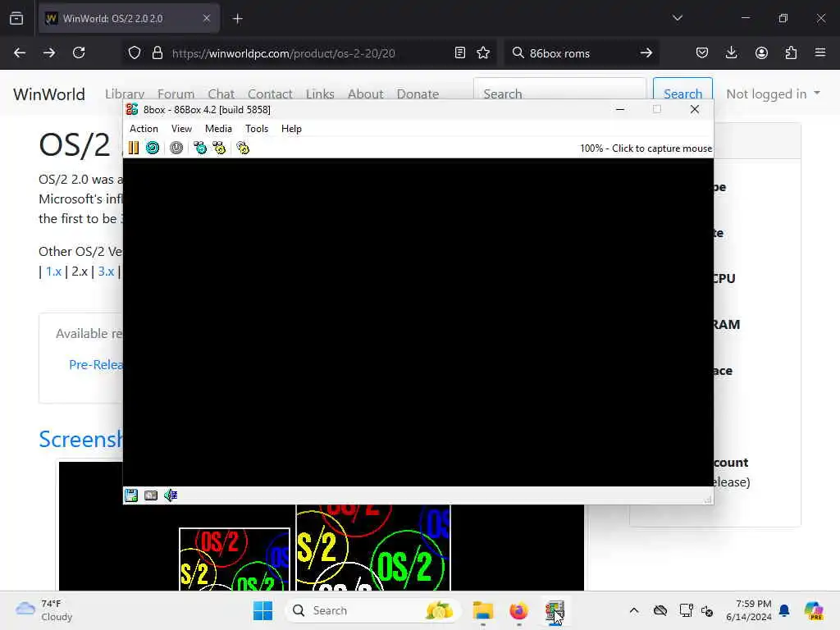Click the hard reset icon in 86Box
Screen dimensions: 840x630
tap(153, 148)
